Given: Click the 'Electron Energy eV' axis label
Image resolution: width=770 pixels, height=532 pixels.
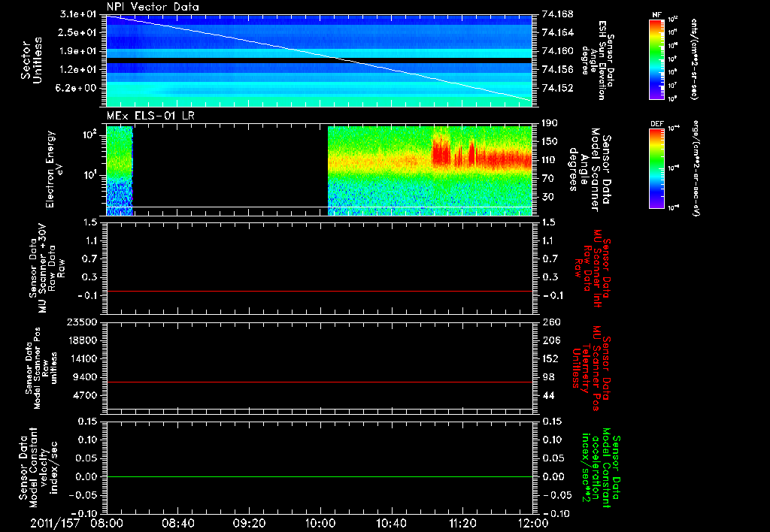Looking at the screenshot, I should [54, 169].
